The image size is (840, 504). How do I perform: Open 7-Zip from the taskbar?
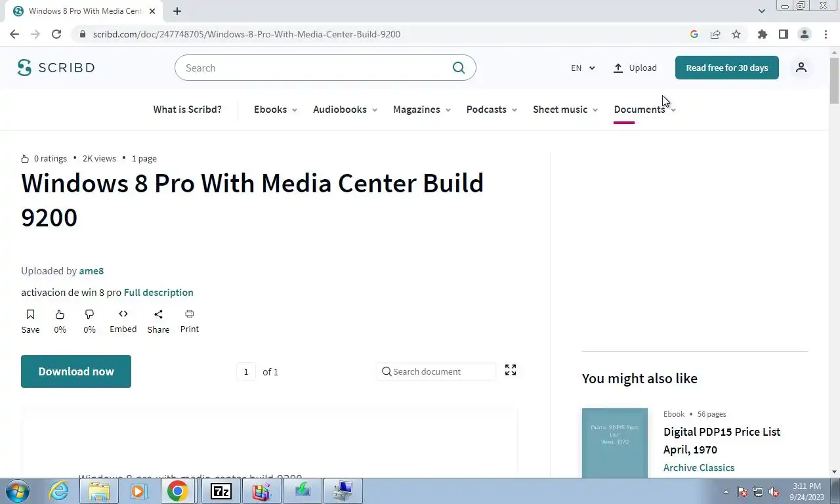pyautogui.click(x=221, y=491)
